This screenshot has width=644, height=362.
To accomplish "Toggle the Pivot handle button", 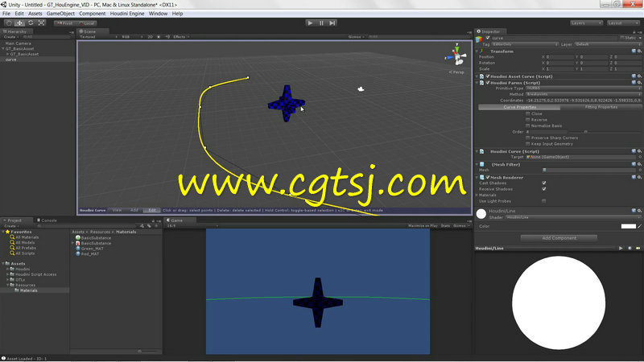I will point(65,23).
